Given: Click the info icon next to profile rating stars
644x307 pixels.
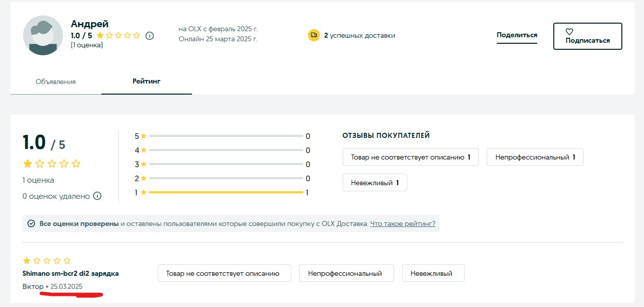Looking at the screenshot, I should [x=150, y=36].
